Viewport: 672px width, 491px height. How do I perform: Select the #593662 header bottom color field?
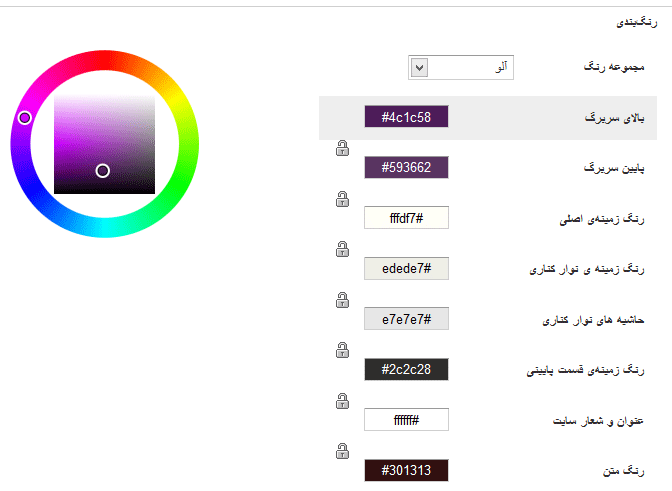point(406,167)
